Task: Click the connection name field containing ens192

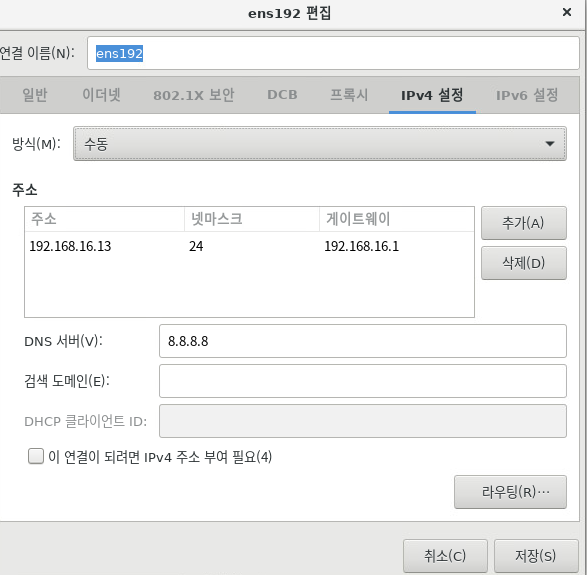Action: [333, 53]
